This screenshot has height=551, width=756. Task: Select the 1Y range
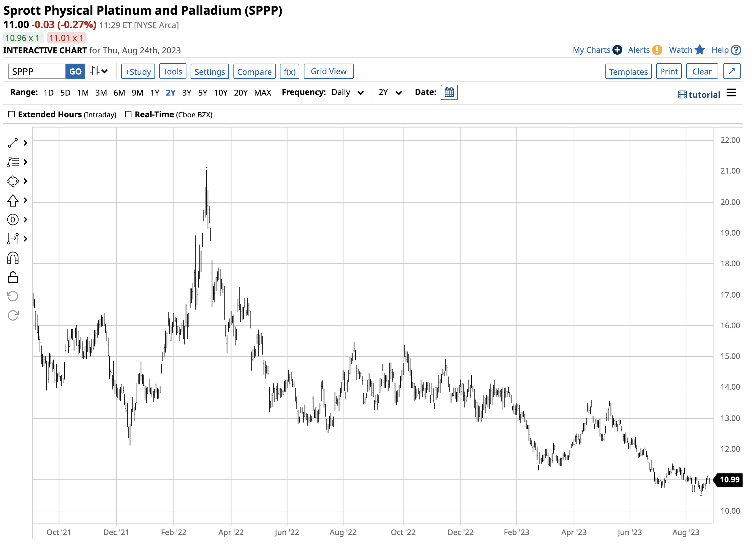[155, 93]
